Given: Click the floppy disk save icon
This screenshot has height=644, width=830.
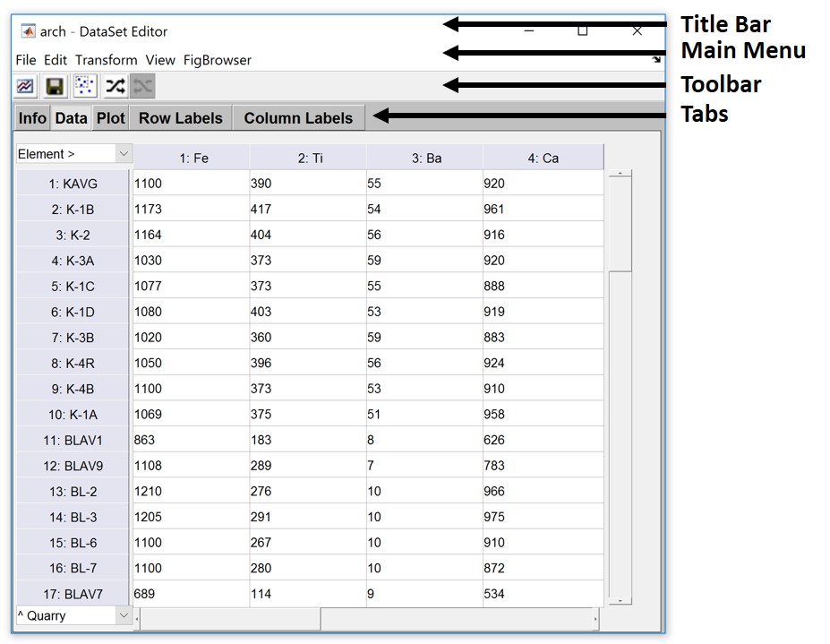Looking at the screenshot, I should point(55,86).
